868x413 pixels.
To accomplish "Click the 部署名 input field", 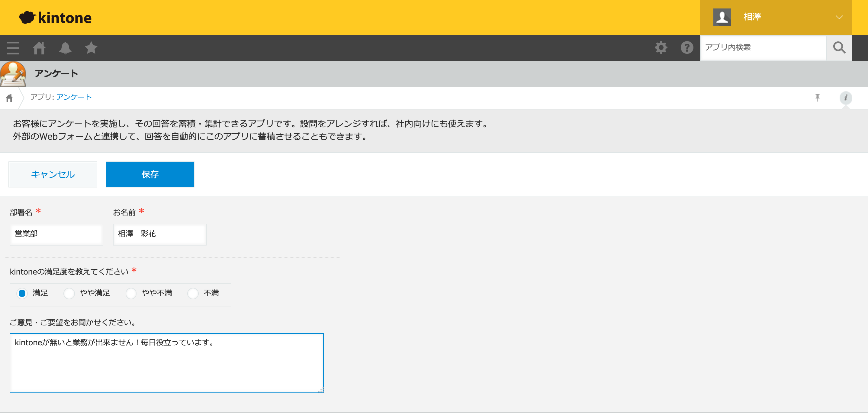I will pos(56,234).
